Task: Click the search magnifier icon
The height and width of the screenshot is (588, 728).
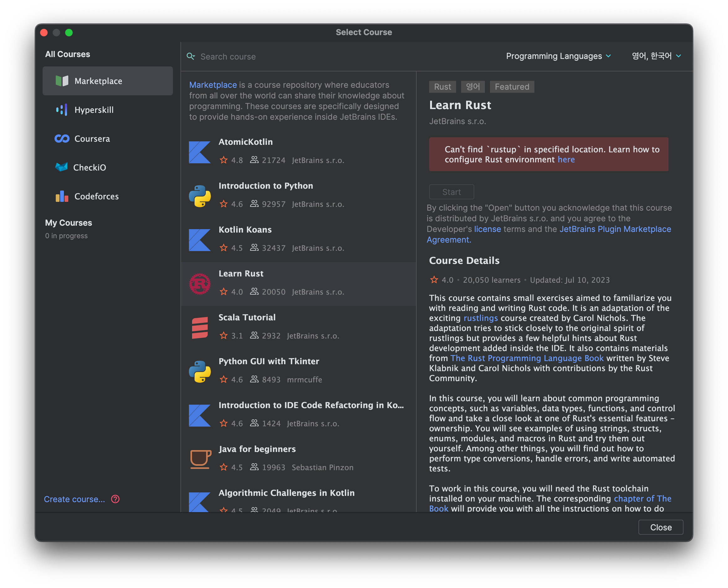Action: (191, 56)
